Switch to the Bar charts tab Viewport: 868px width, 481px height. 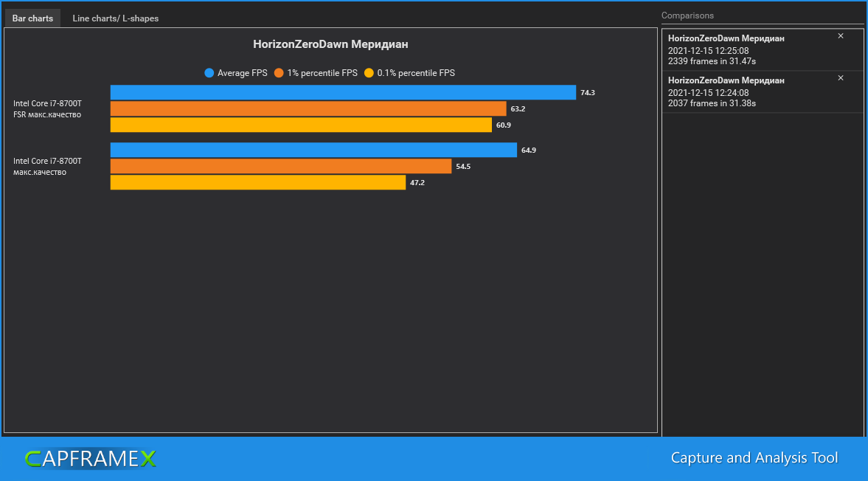coord(32,18)
